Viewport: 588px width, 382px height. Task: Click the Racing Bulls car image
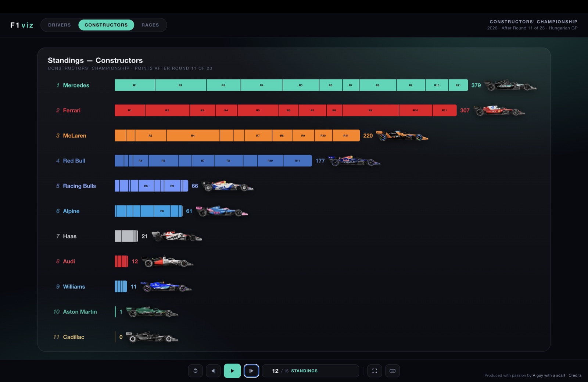228,186
